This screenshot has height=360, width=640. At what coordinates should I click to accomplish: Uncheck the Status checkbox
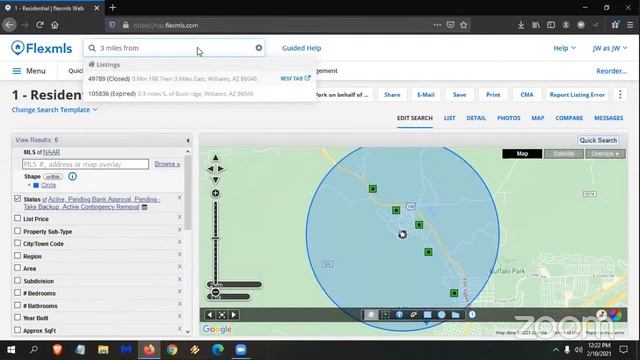tap(17, 198)
